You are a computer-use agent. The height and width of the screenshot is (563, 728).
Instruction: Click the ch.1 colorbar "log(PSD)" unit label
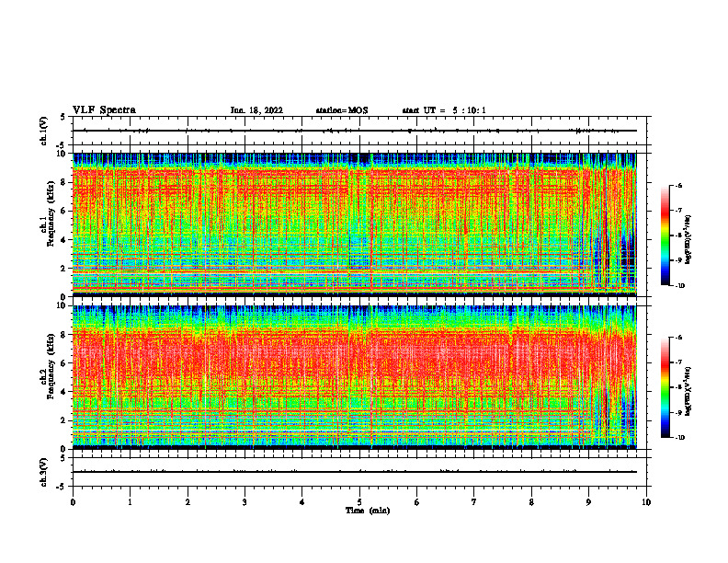(688, 240)
